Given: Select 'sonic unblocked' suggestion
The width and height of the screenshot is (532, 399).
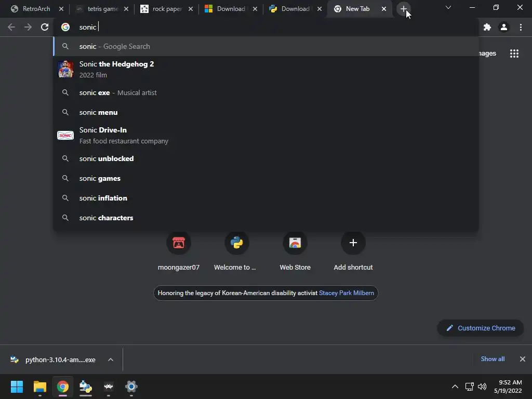Looking at the screenshot, I should click(x=266, y=158).
